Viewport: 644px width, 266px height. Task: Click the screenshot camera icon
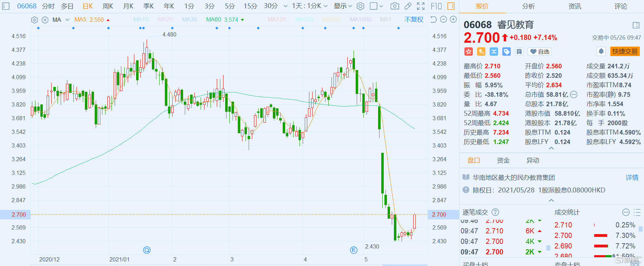coord(395,6)
